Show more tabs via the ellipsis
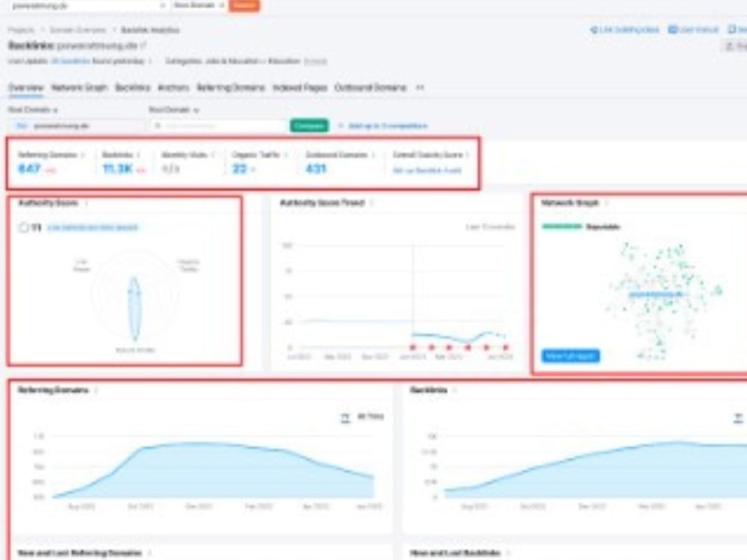The image size is (747, 560). tap(420, 87)
